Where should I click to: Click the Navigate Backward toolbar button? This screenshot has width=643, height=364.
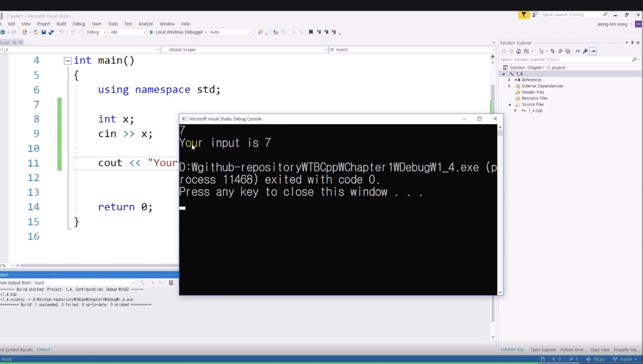(2, 32)
